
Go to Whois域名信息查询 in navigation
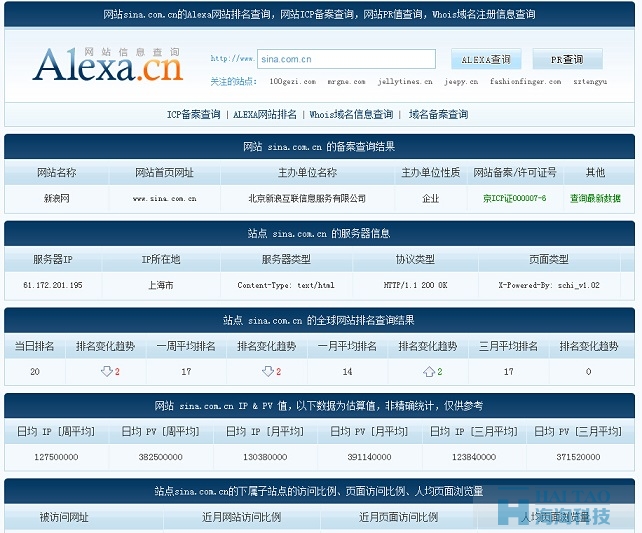click(x=351, y=114)
